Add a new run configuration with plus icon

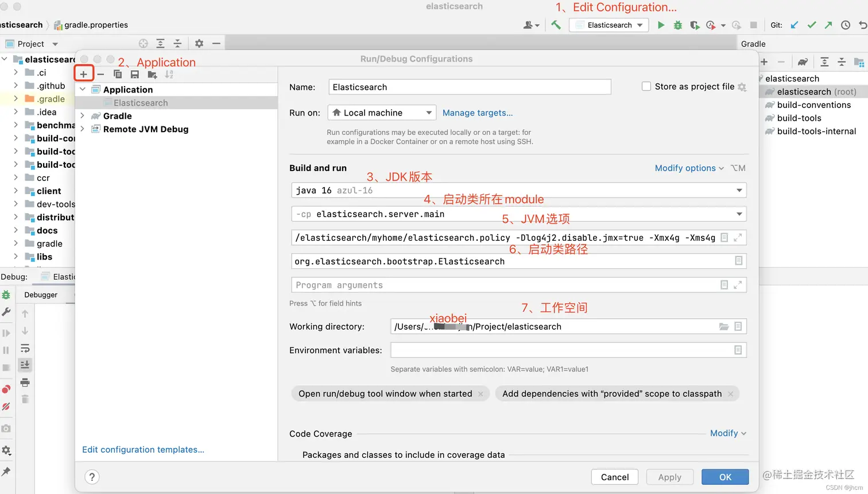click(84, 74)
